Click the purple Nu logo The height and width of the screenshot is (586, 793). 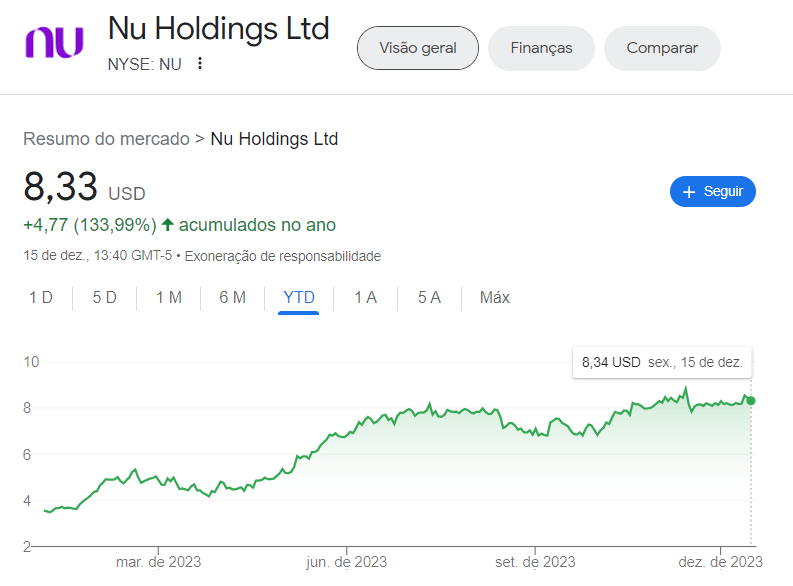tap(55, 42)
